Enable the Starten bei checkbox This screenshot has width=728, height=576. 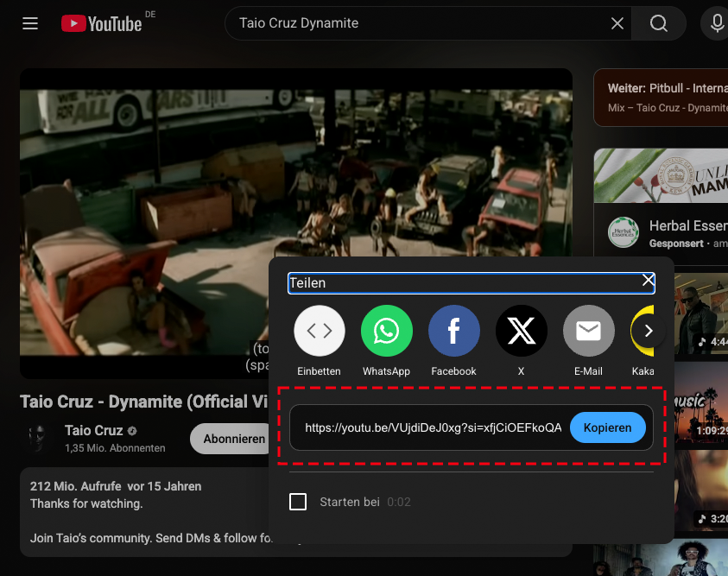(x=298, y=502)
